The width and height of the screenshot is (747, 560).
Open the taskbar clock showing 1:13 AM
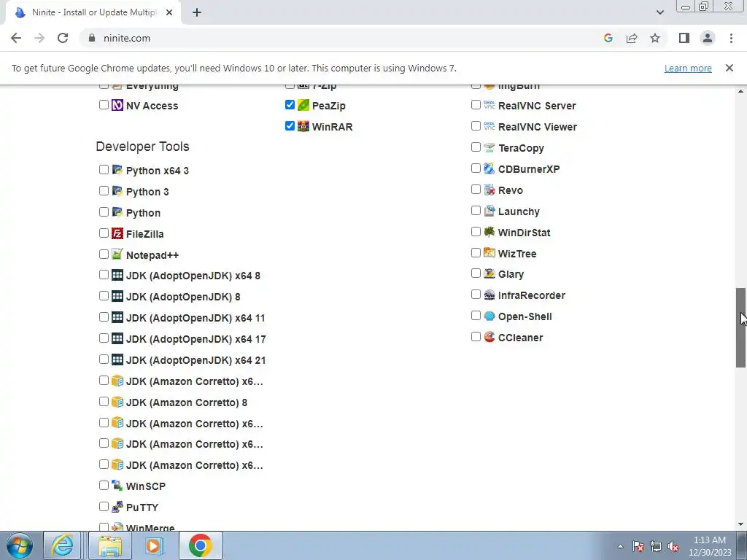[x=710, y=546]
